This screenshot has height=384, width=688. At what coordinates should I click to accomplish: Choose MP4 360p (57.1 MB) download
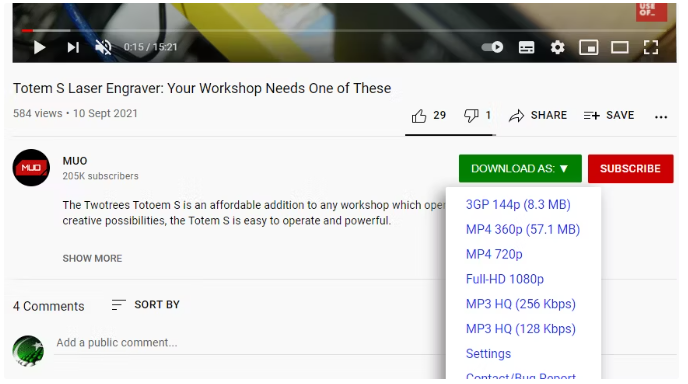[x=523, y=230]
